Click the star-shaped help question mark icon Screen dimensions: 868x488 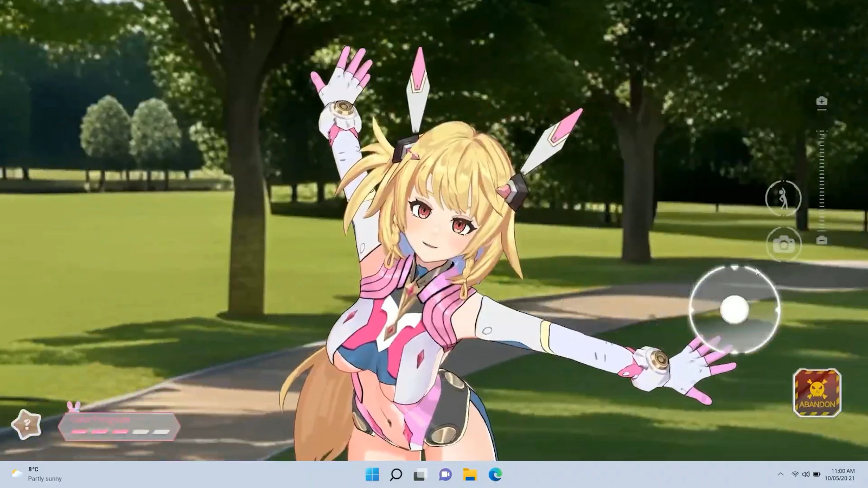tap(26, 425)
